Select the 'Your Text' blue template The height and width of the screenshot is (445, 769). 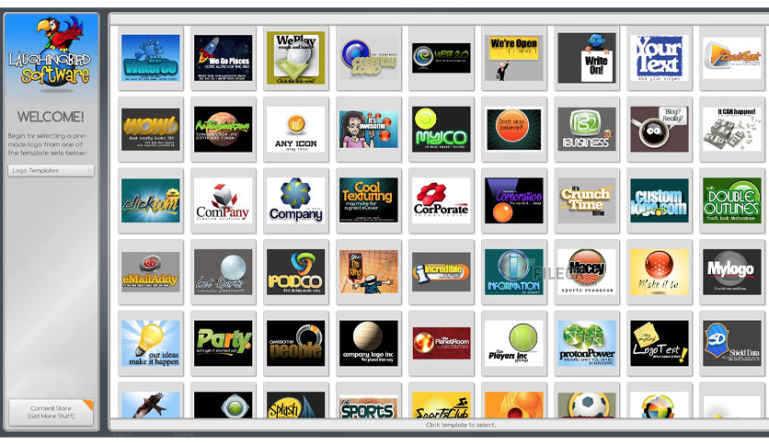click(658, 57)
